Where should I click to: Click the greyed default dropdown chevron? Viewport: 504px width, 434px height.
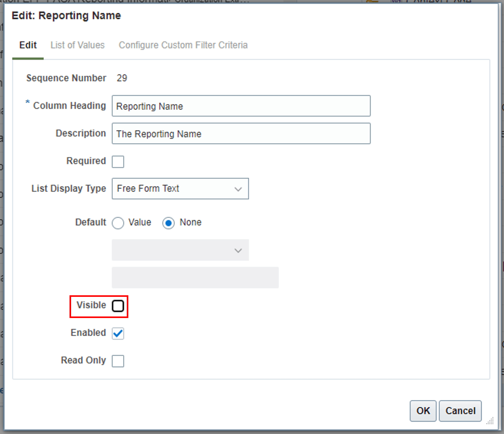click(x=238, y=250)
